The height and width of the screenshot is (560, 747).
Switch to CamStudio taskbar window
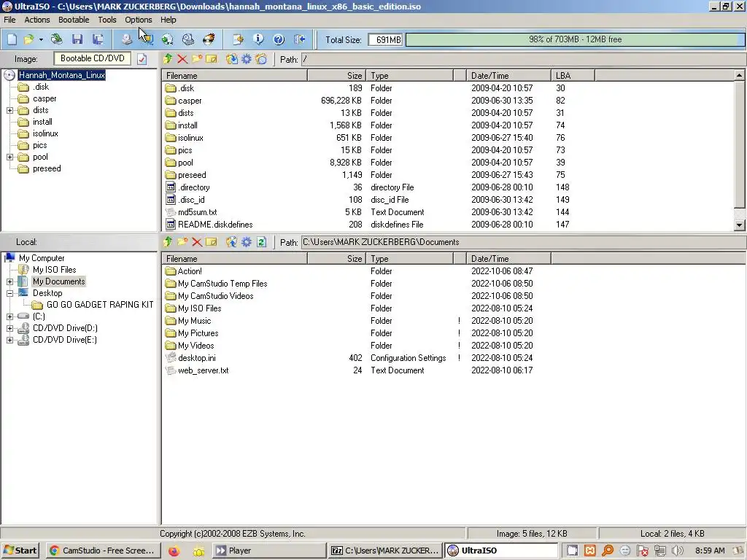click(x=103, y=551)
